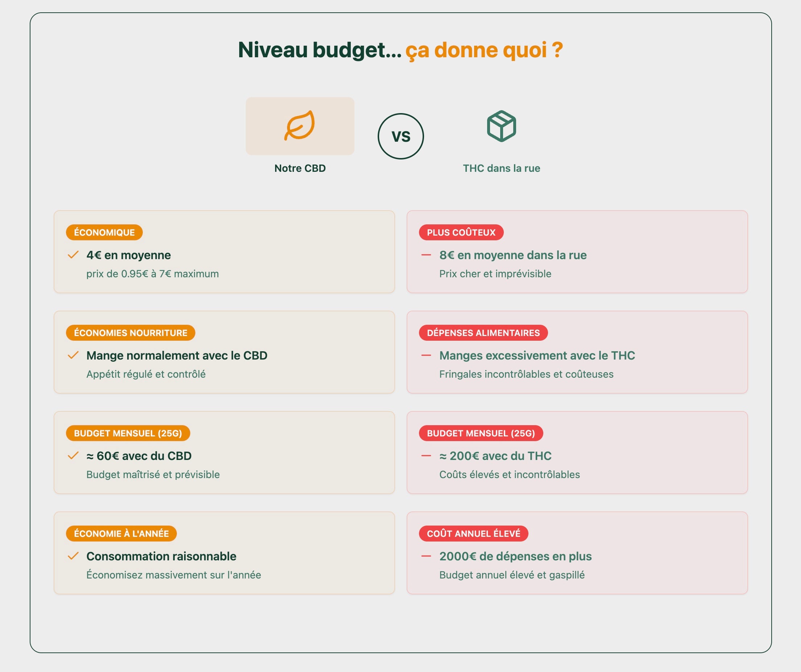Click the "ÉCONOMIE À L'ANNÉE" orange badge
Viewport: 801px width, 672px height.
point(121,533)
